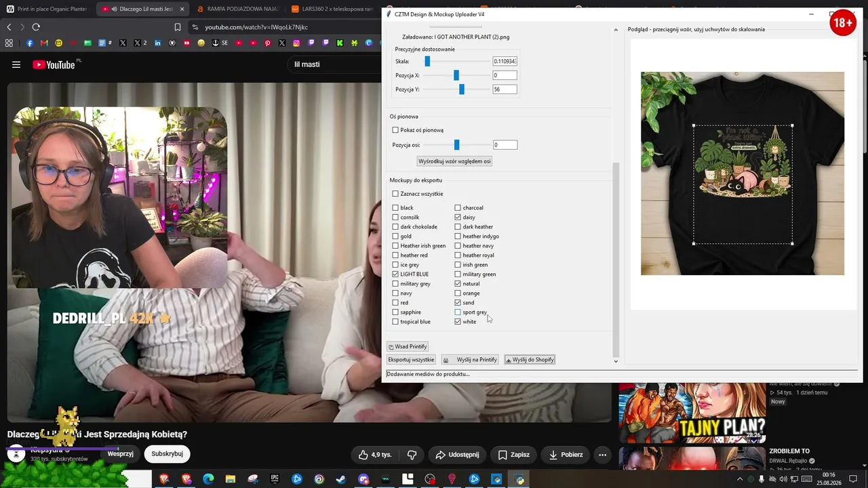Focus the Pozycja Y value field
Image resolution: width=868 pixels, height=488 pixels.
pos(505,89)
